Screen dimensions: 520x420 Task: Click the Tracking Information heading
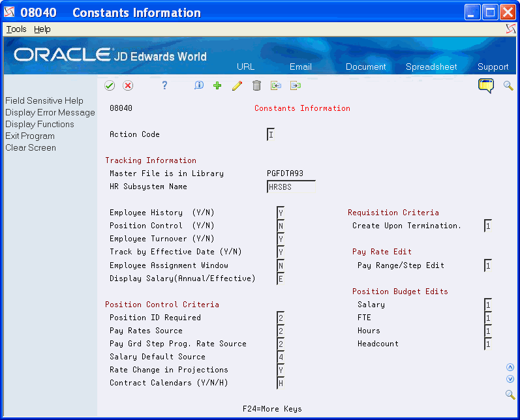[151, 160]
